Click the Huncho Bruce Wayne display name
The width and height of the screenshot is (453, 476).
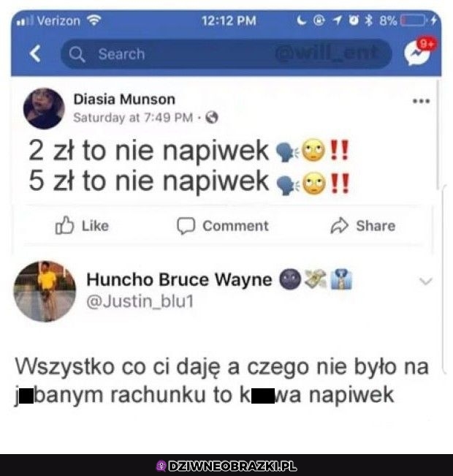point(179,279)
